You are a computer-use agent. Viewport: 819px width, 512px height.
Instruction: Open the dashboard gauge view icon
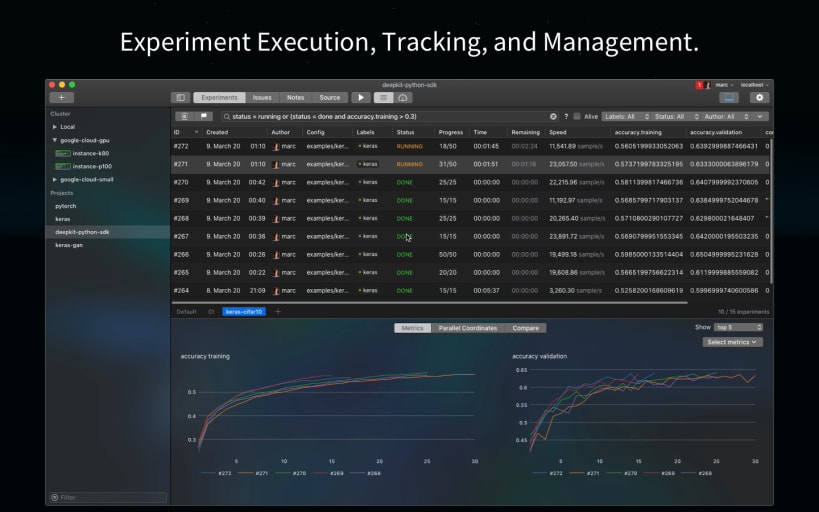pos(403,98)
